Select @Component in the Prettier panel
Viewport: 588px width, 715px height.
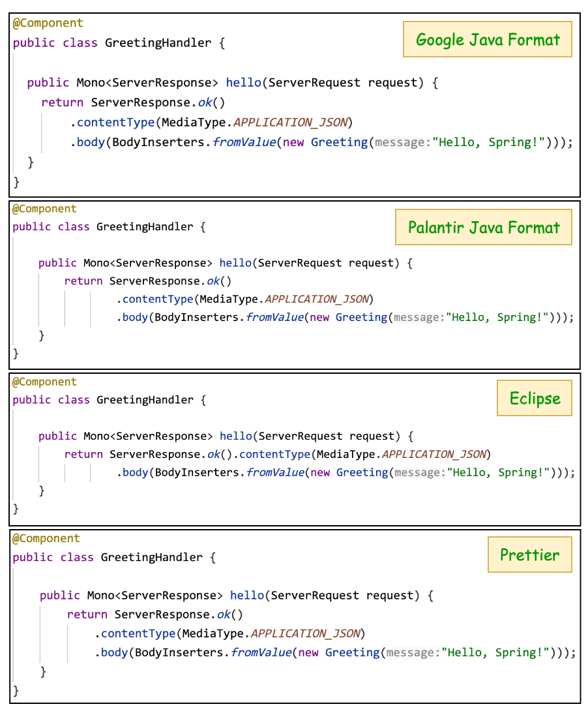[46, 538]
